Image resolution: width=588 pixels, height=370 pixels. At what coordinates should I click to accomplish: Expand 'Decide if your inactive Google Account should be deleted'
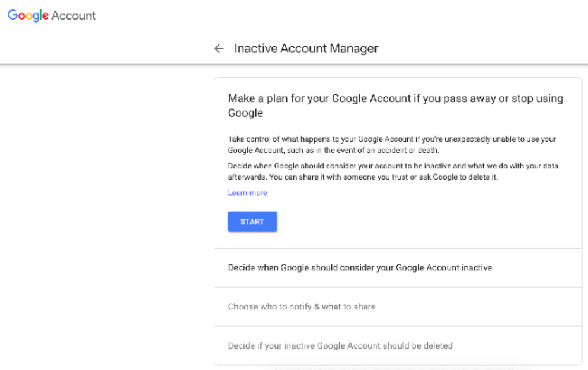[339, 346]
